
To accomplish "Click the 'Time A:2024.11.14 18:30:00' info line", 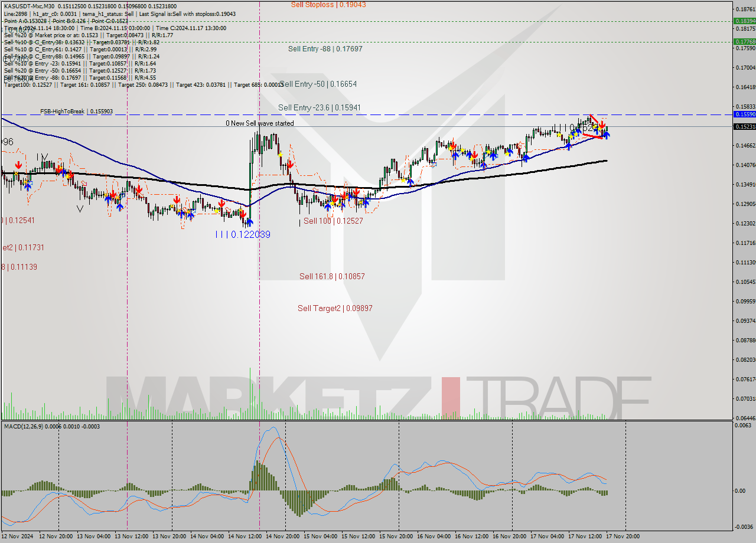I will point(115,28).
